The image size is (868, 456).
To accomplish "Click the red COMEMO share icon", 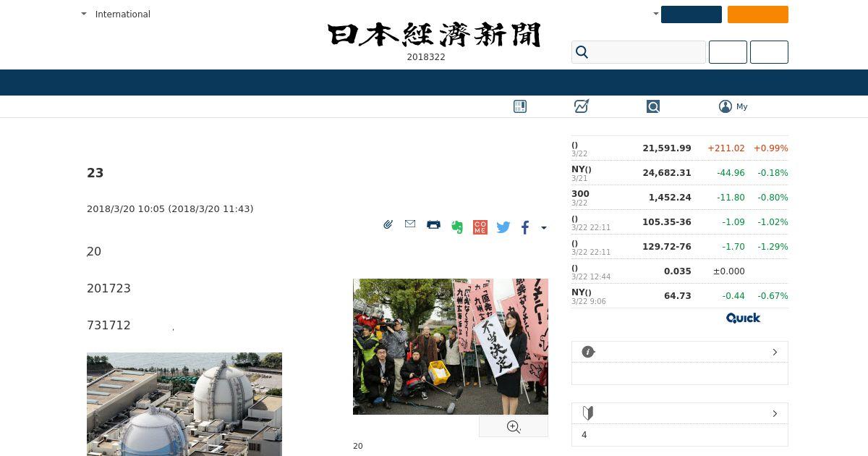I will tap(480, 227).
